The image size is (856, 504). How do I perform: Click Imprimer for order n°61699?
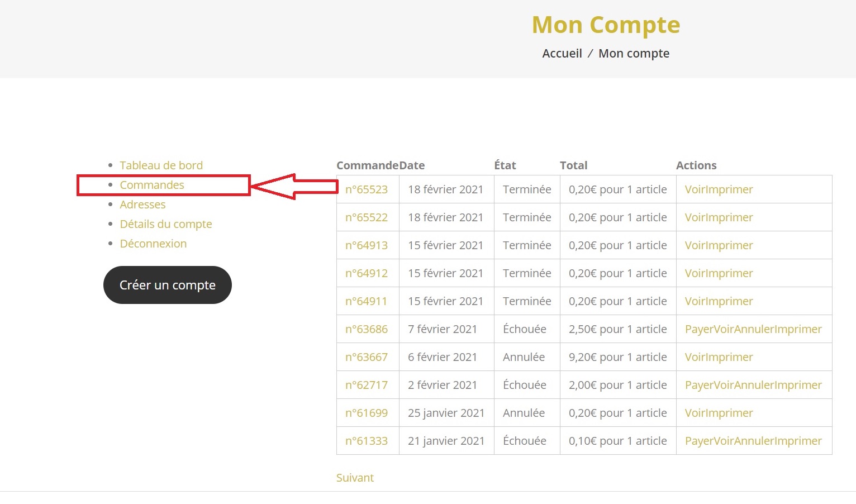730,413
